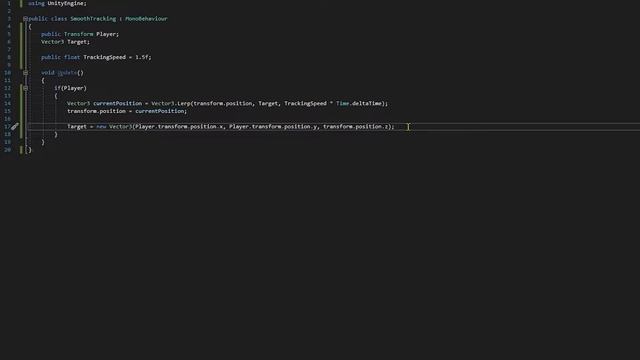Click 'currentPosition' variable on line 14

[118, 104]
